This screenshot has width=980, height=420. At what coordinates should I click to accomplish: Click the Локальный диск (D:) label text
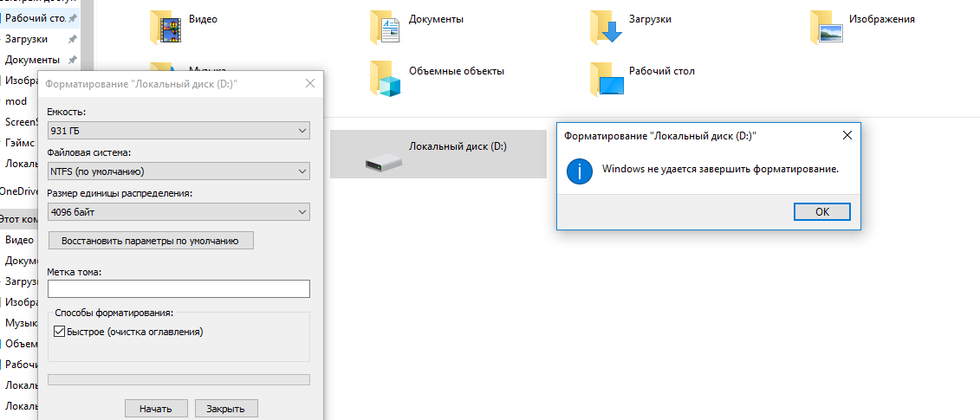click(458, 147)
